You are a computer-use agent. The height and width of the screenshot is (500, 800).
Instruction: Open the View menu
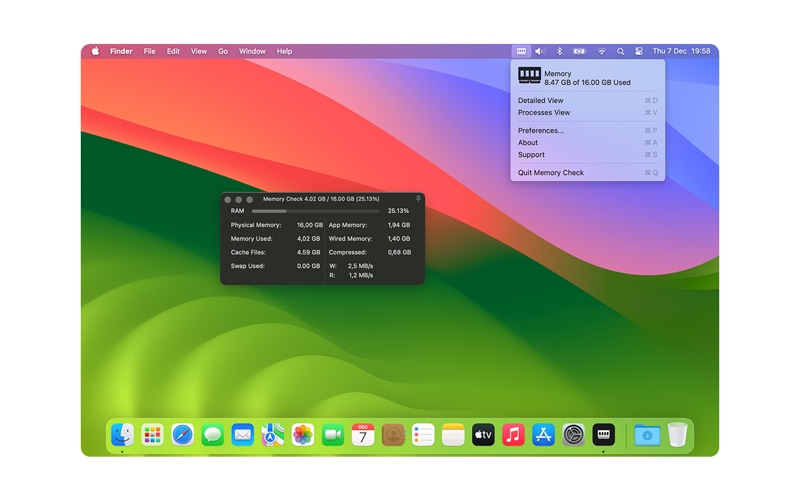199,51
